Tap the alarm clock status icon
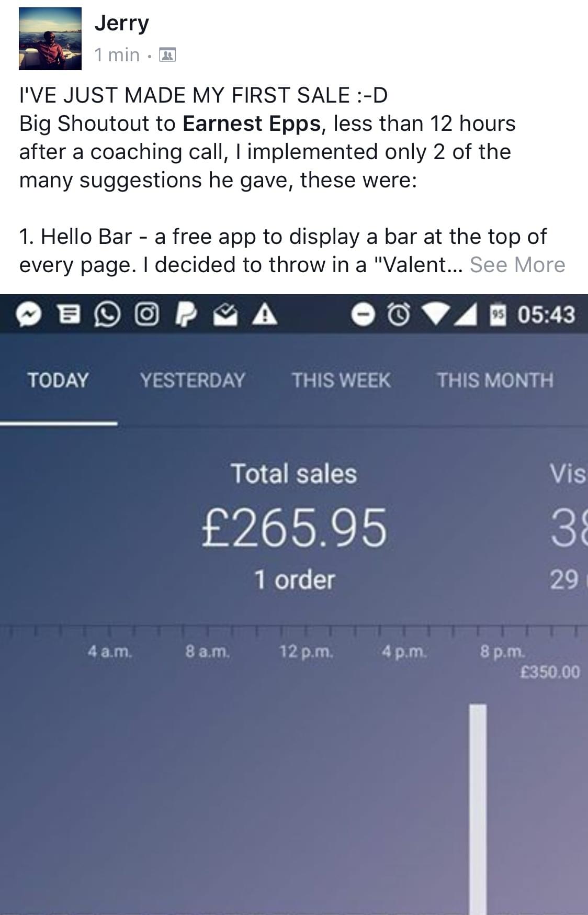This screenshot has width=588, height=915. [400, 315]
